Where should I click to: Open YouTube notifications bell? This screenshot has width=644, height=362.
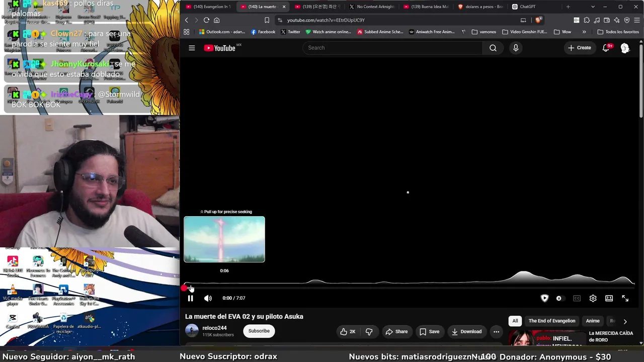606,48
